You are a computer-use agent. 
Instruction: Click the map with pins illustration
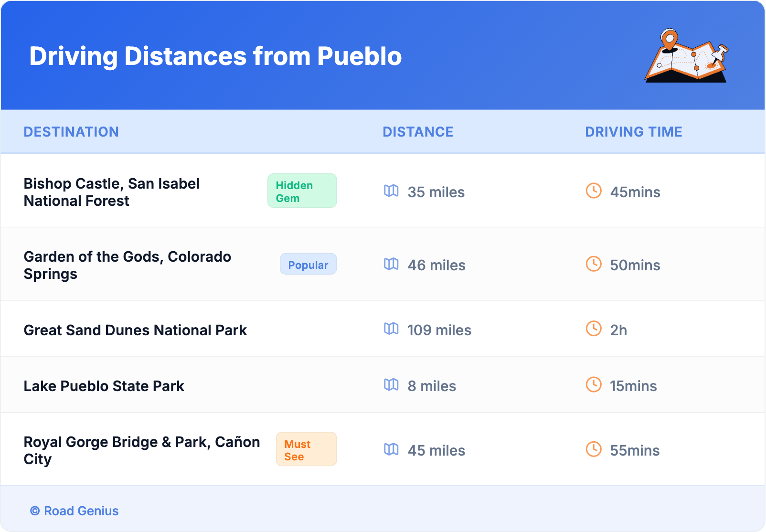pos(686,56)
